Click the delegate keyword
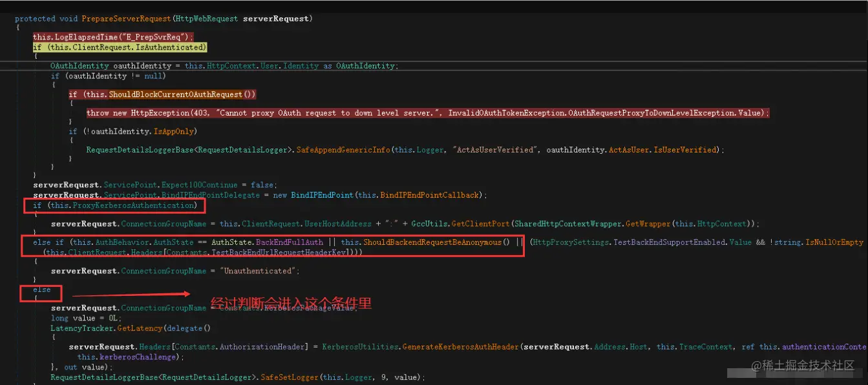Image resolution: width=868 pixels, height=385 pixels. click(x=184, y=328)
